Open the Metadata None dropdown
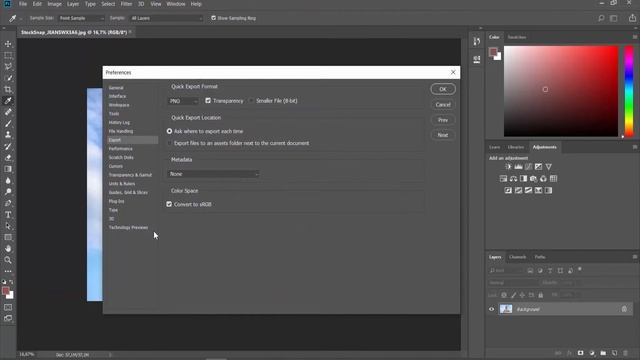The width and height of the screenshot is (640, 360). (213, 174)
